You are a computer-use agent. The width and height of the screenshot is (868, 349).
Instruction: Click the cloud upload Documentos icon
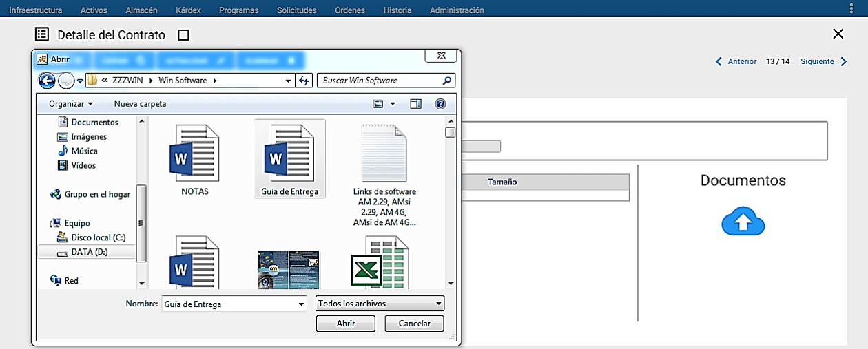click(743, 222)
